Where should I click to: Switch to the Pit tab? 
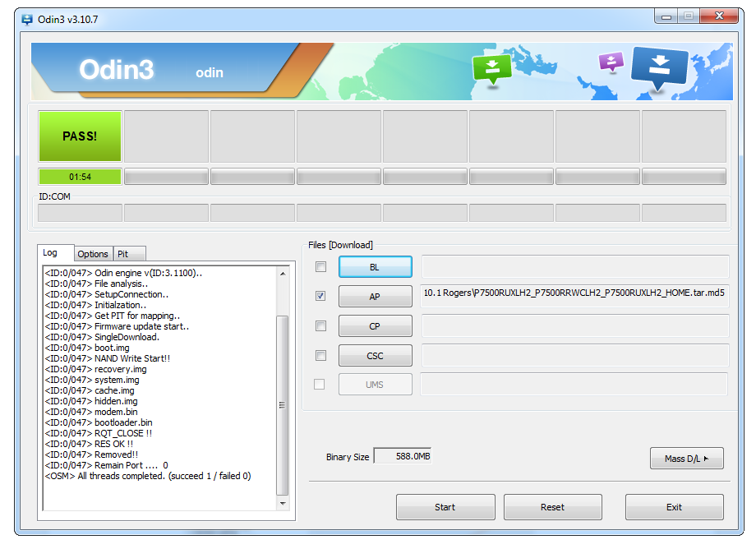(129, 254)
